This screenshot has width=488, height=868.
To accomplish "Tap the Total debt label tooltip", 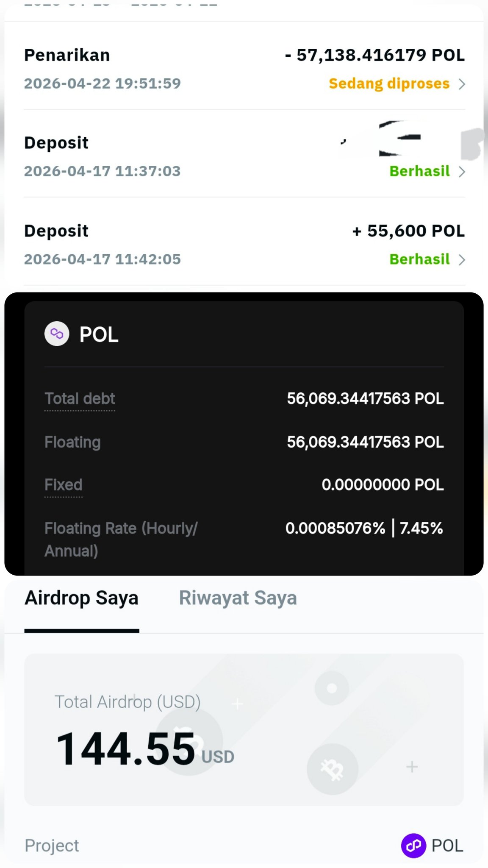I will pos(80,398).
